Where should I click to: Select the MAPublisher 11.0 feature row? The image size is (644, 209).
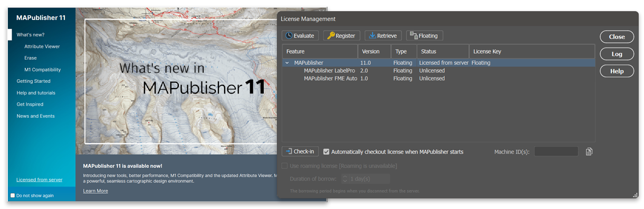click(438, 63)
